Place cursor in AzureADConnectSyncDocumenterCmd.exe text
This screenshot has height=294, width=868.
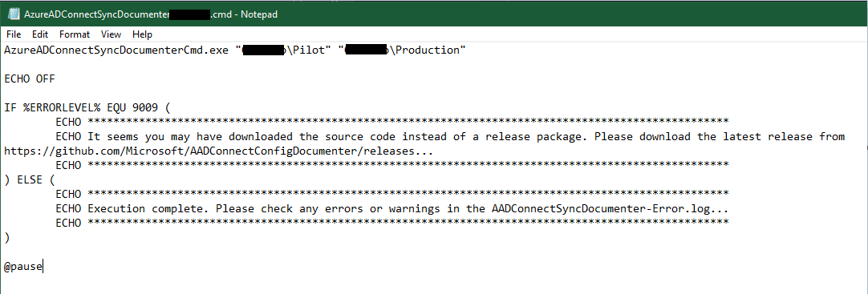116,50
